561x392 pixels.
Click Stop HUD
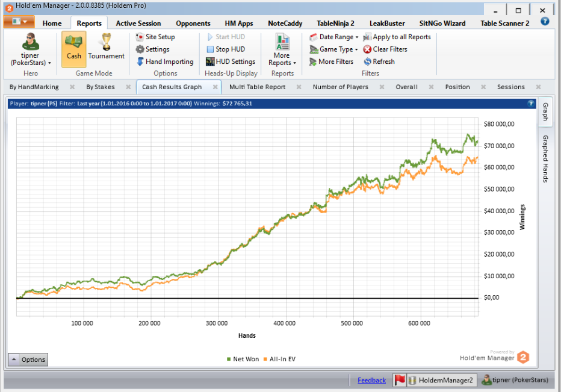pyautogui.click(x=226, y=49)
